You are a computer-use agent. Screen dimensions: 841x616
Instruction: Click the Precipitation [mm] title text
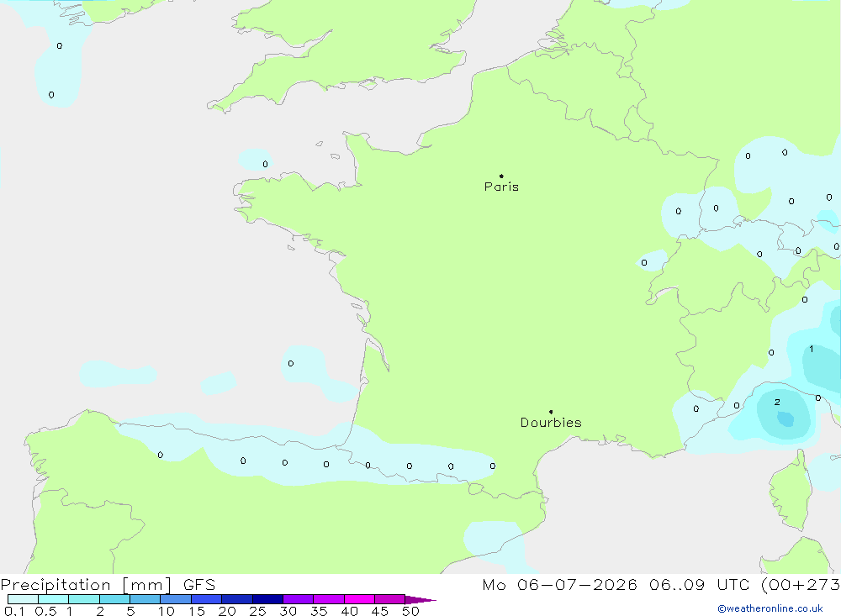tap(87, 585)
